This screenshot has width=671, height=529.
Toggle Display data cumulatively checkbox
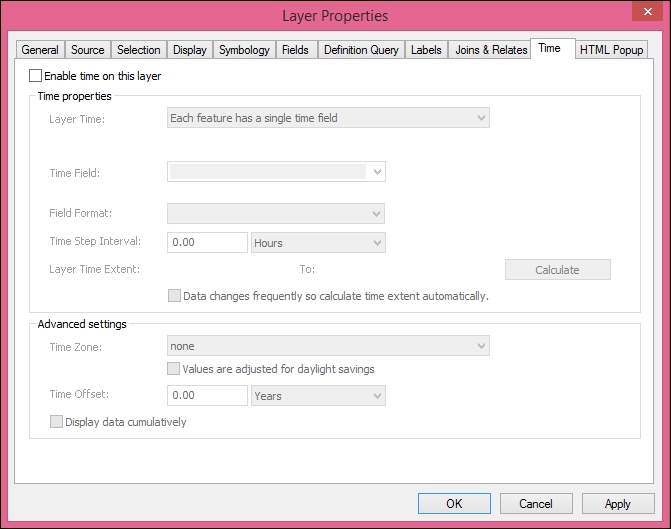click(57, 422)
